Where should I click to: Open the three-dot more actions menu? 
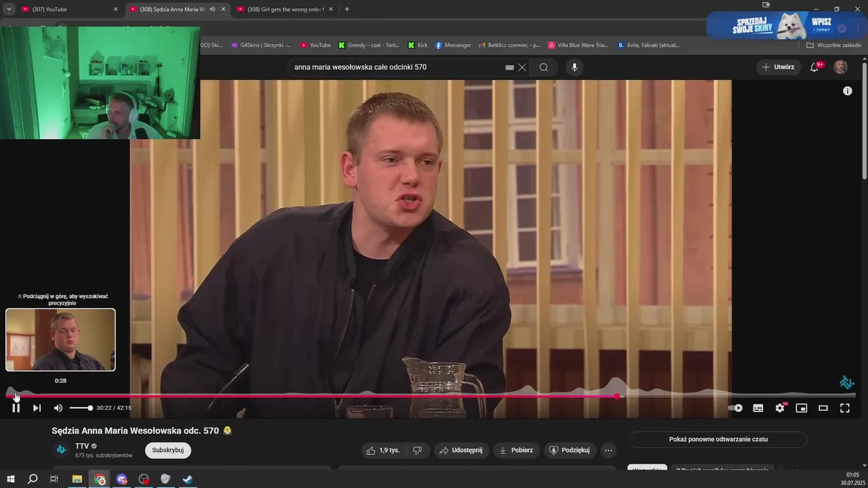(608, 450)
